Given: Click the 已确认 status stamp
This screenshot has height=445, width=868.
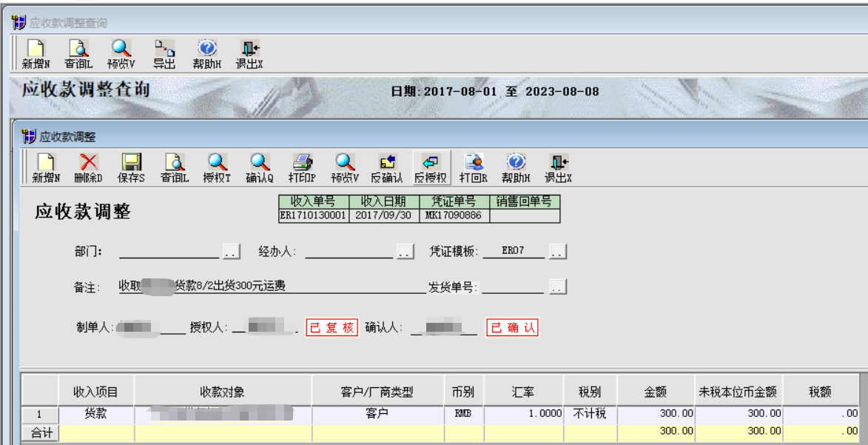Looking at the screenshot, I should 513,327.
